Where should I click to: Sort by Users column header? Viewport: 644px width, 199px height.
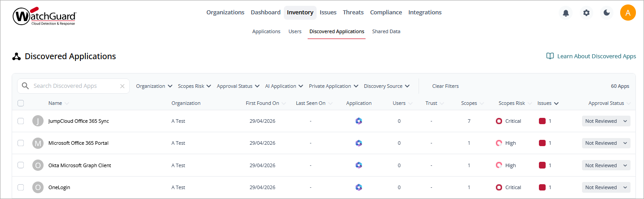point(399,103)
